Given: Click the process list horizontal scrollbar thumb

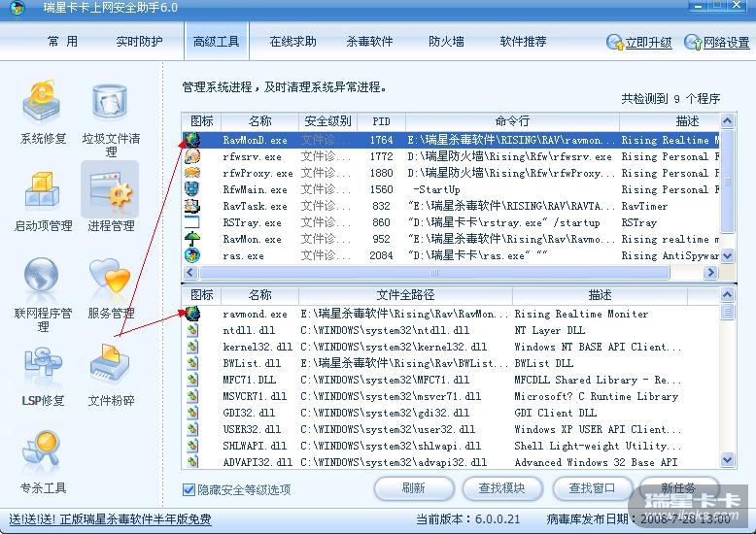Looking at the screenshot, I should 434,272.
